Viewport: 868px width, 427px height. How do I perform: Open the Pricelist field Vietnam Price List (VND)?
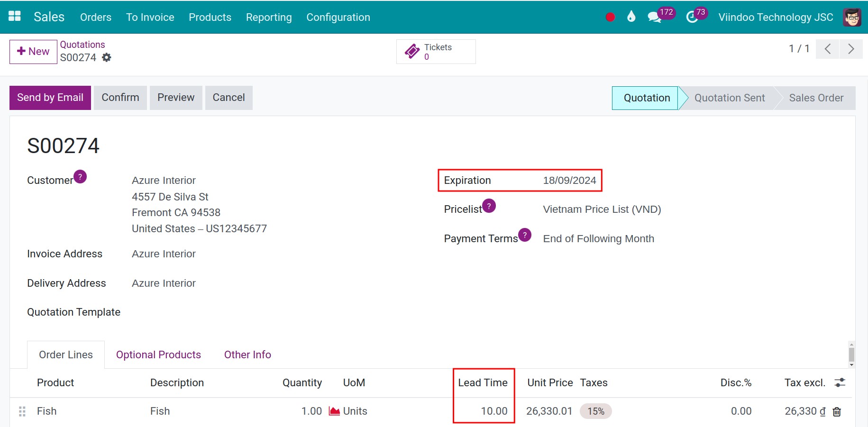[602, 209]
